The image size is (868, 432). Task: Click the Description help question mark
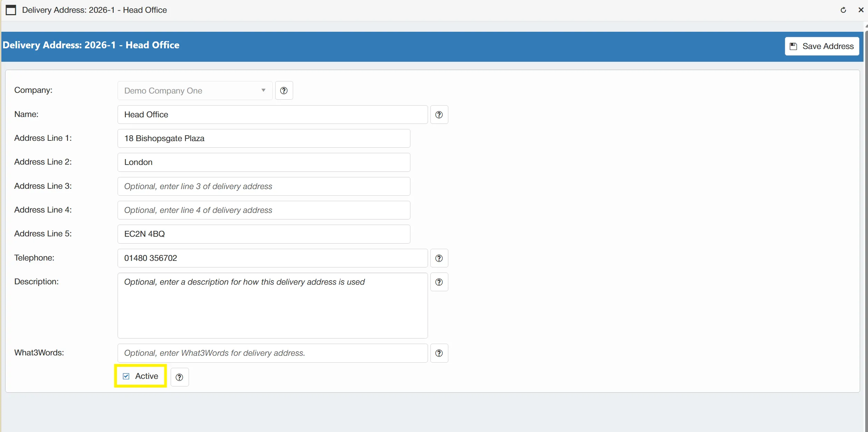click(439, 282)
